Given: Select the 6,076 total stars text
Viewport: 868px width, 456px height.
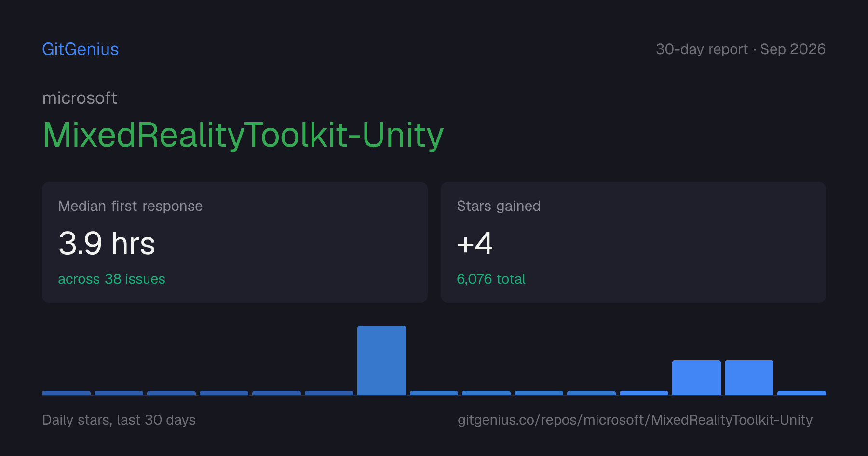Looking at the screenshot, I should point(491,279).
